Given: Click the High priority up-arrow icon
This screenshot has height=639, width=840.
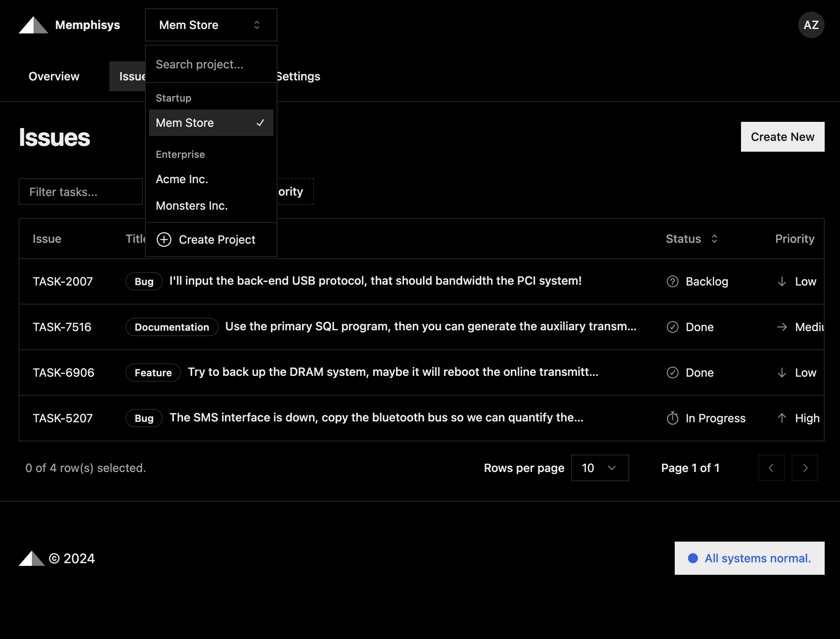Looking at the screenshot, I should [x=782, y=418].
